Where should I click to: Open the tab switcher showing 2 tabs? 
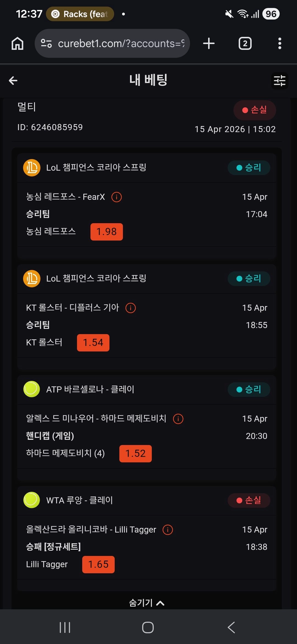click(245, 43)
